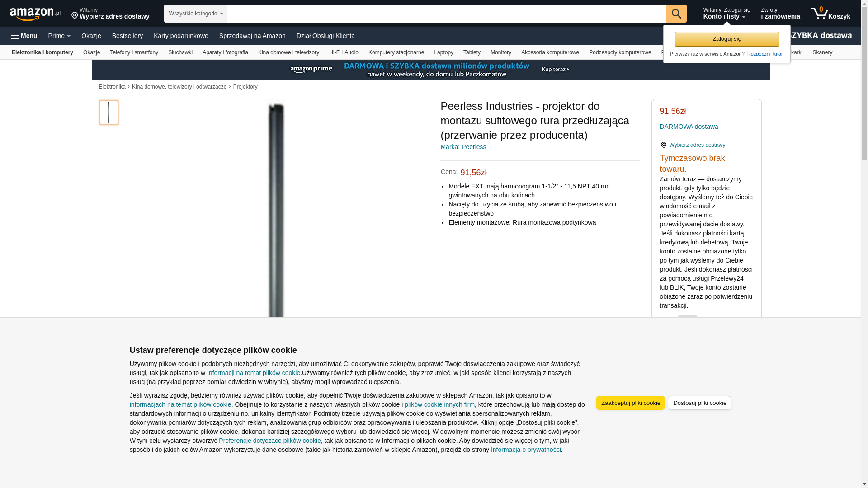The height and width of the screenshot is (488, 868).
Task: Click the location pin next to Wybierz adres dostawy
Action: (75, 16)
